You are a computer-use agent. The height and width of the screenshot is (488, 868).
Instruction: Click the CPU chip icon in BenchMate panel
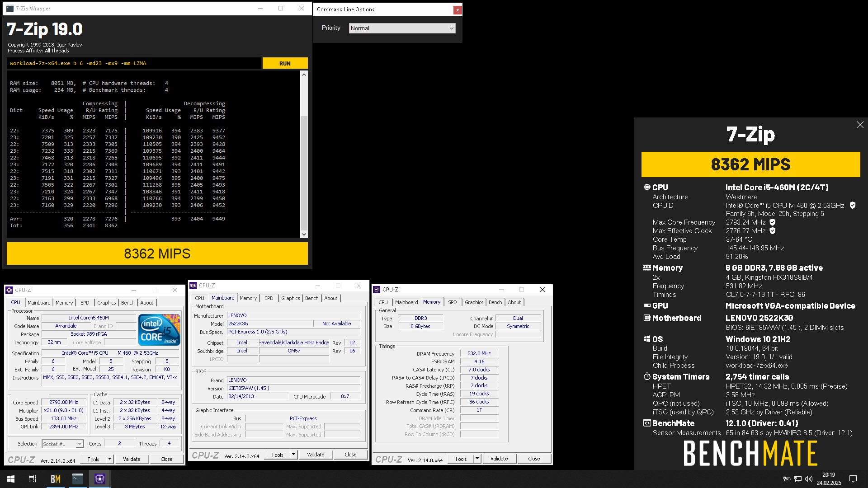(x=647, y=187)
